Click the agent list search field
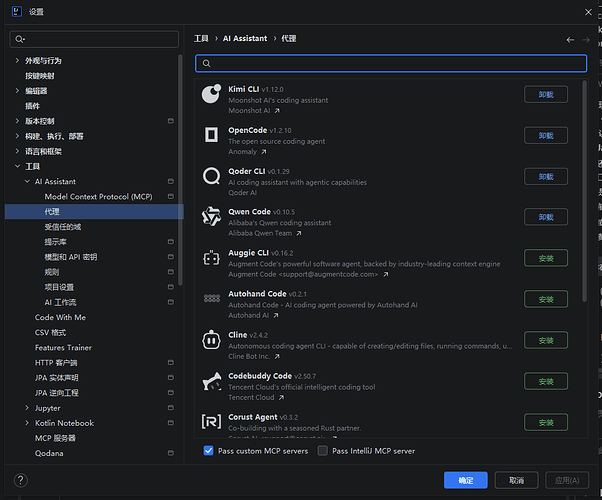This screenshot has width=602, height=500. (391, 63)
